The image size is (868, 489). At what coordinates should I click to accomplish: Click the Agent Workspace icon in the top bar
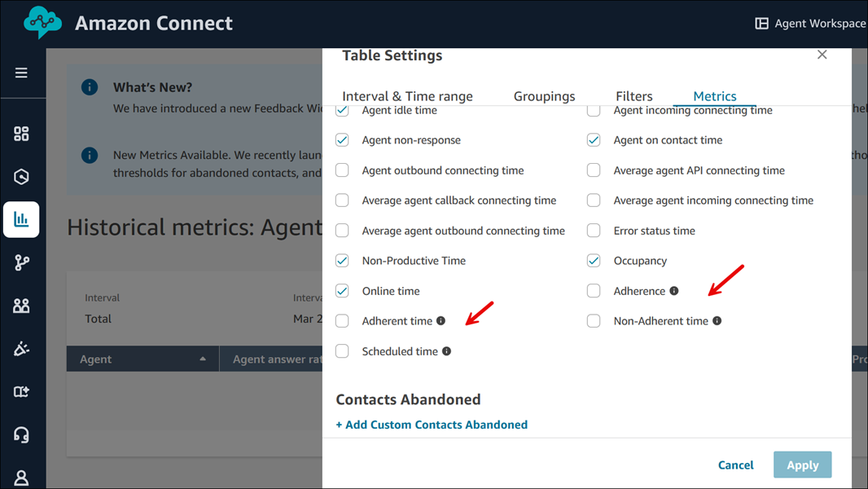(x=761, y=23)
